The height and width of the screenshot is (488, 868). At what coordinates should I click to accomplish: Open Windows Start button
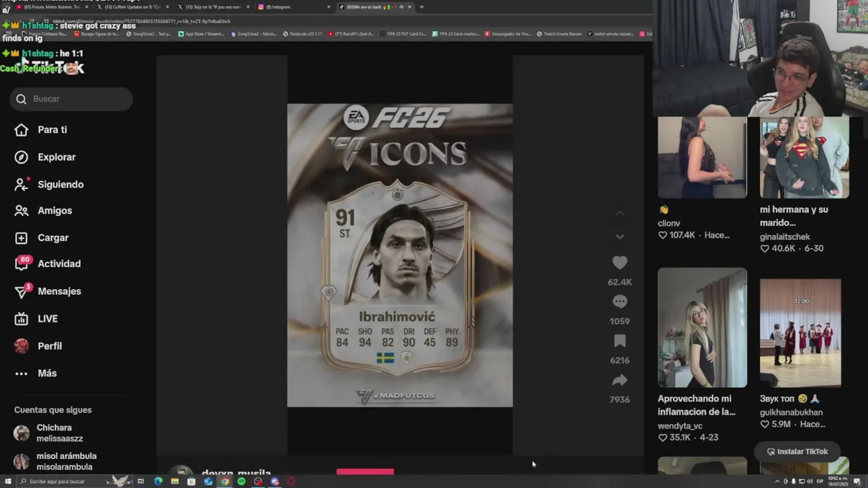[7, 481]
